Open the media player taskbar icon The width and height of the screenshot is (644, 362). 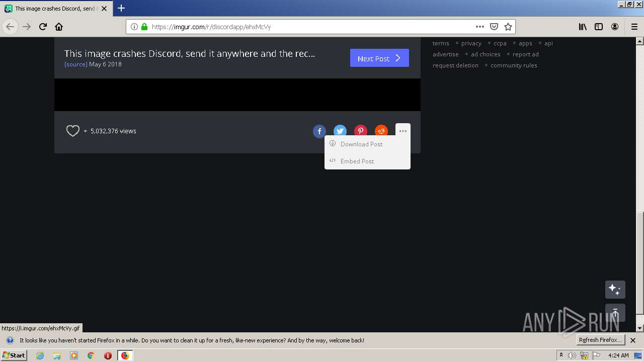[x=74, y=355]
